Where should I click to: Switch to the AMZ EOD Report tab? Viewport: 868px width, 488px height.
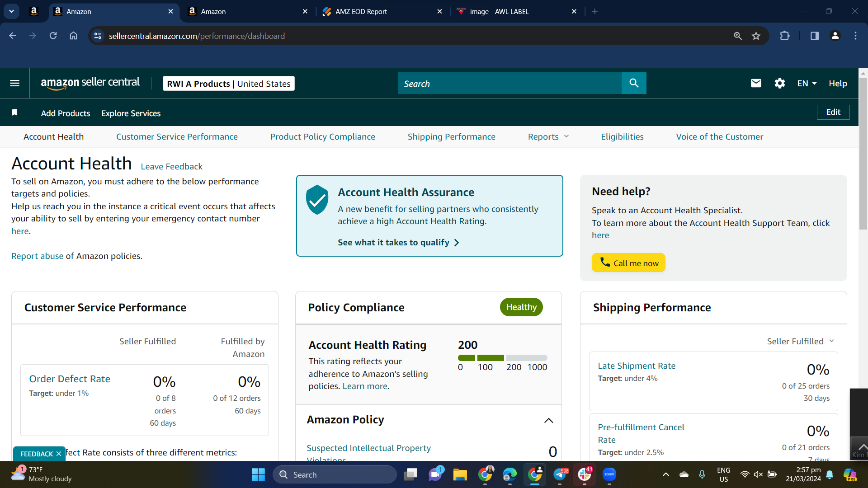[382, 11]
